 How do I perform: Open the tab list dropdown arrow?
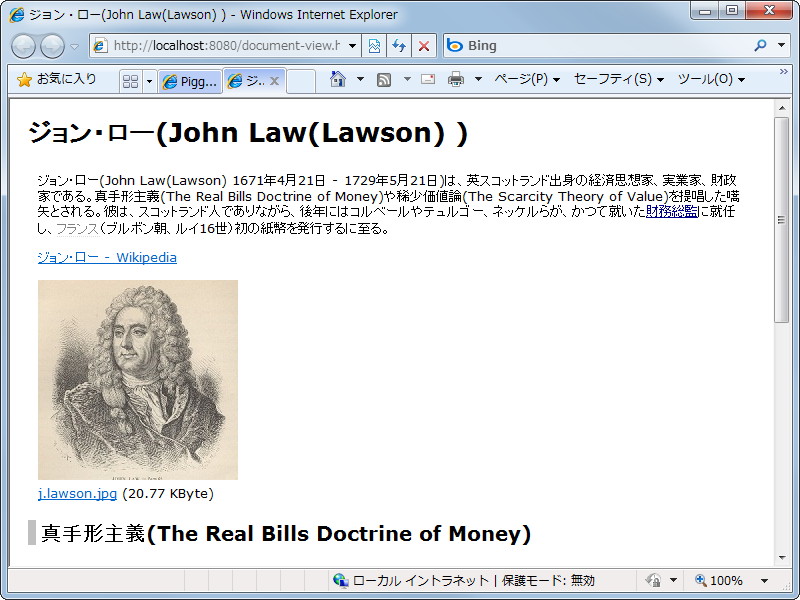pyautogui.click(x=149, y=81)
